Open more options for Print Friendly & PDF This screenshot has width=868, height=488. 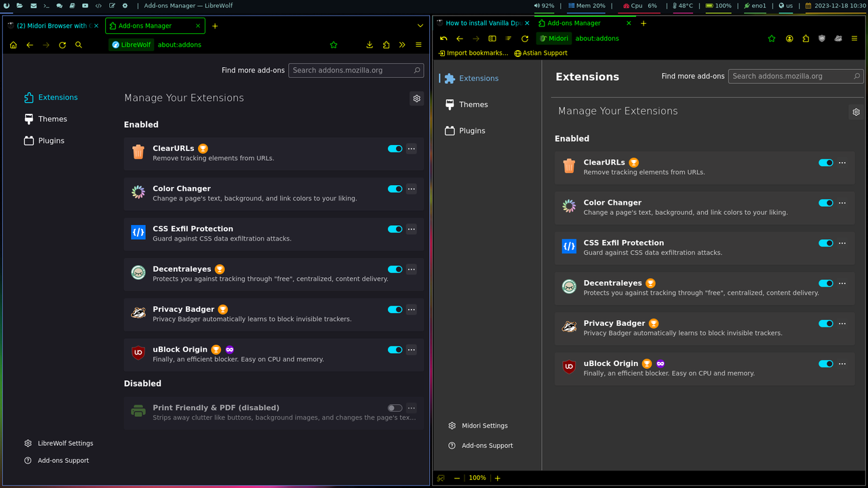pos(411,408)
